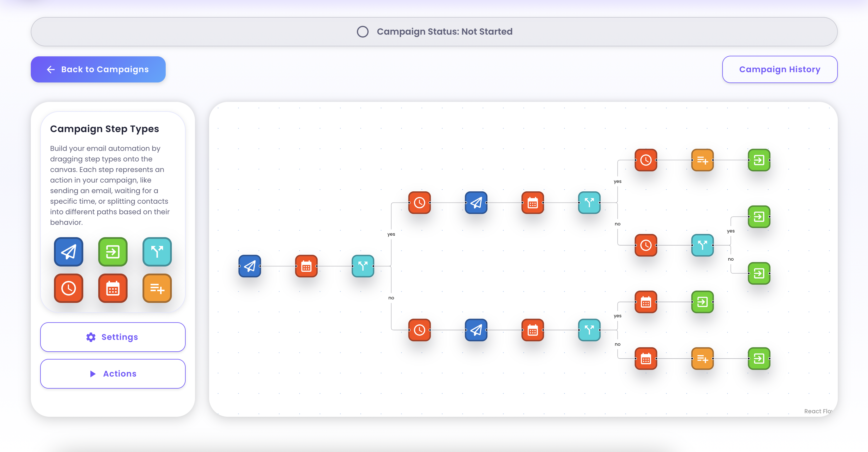
Task: Click Back to Campaigns
Action: (x=98, y=69)
